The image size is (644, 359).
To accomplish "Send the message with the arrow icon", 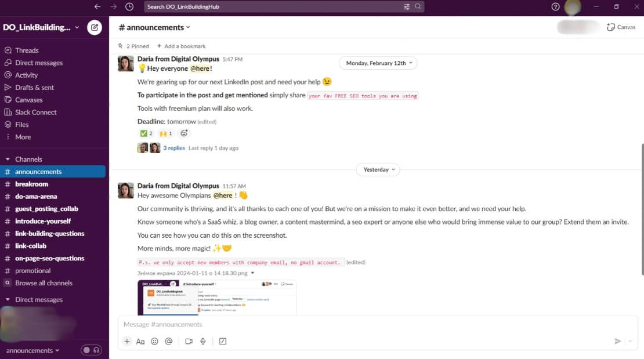I will pos(617,341).
